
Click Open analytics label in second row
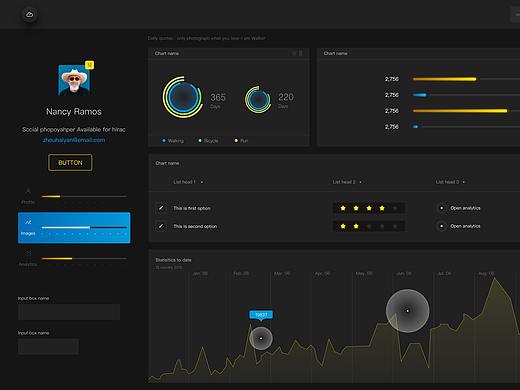pyautogui.click(x=465, y=226)
